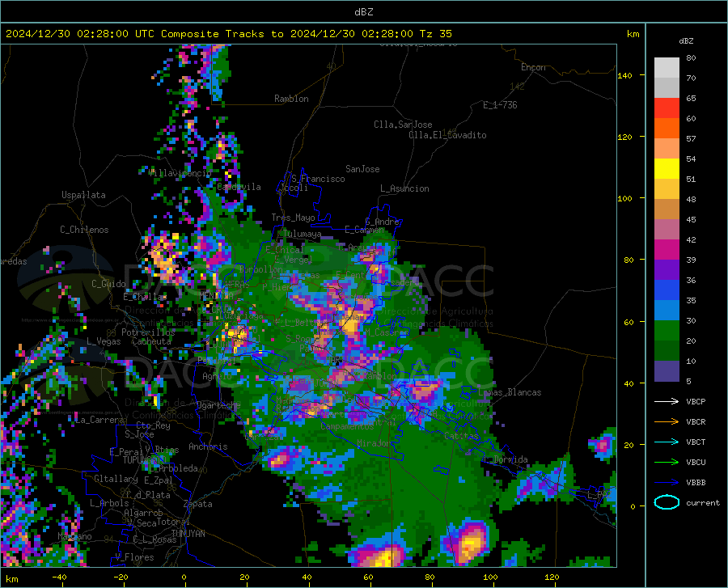This screenshot has height=588, width=728.
Task: Click the L_Dormida place label
Action: click(x=506, y=459)
